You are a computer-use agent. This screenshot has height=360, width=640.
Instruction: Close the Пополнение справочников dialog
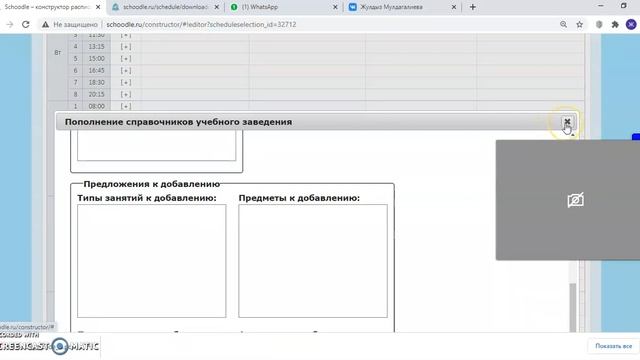pyautogui.click(x=567, y=122)
